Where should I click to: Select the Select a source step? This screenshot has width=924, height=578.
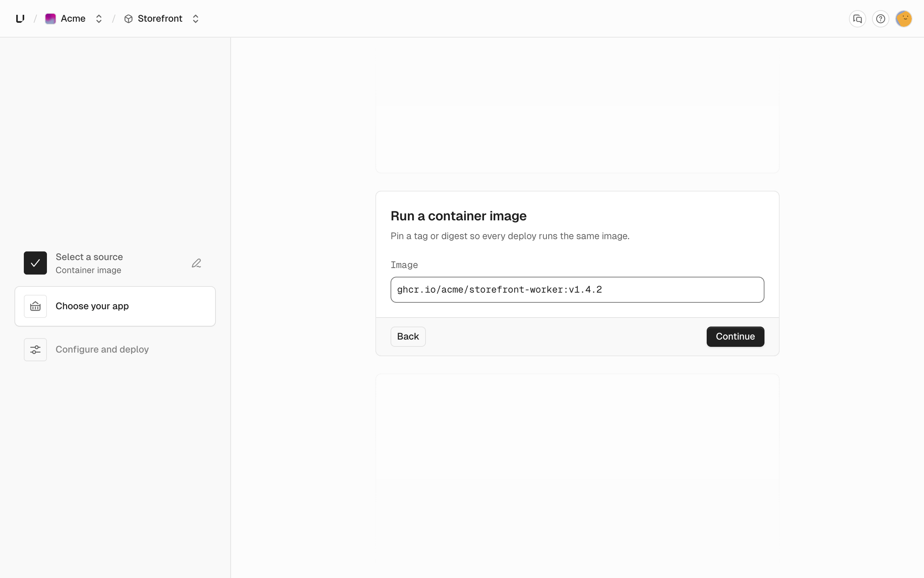pyautogui.click(x=115, y=263)
